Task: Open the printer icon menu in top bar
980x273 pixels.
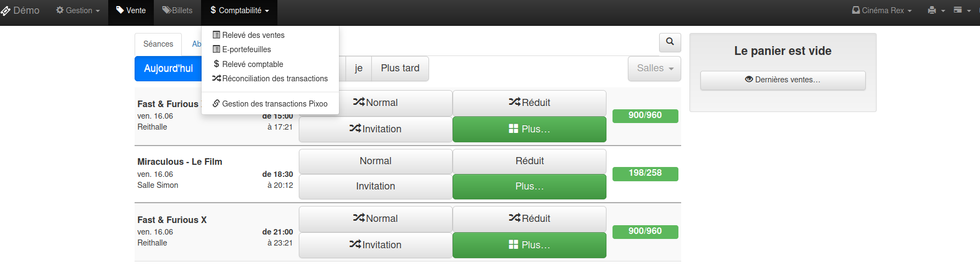Action: tap(937, 10)
